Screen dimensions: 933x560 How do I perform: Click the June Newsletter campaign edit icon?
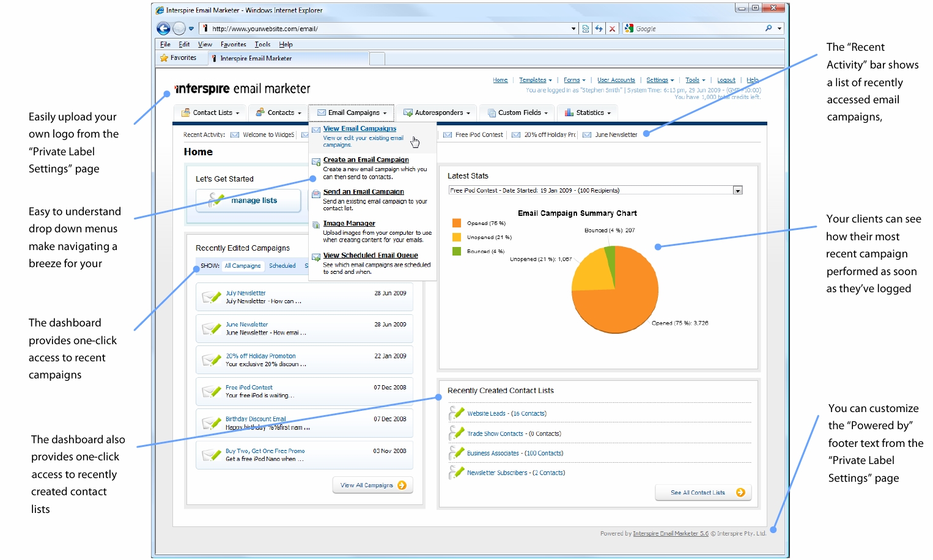point(212,328)
